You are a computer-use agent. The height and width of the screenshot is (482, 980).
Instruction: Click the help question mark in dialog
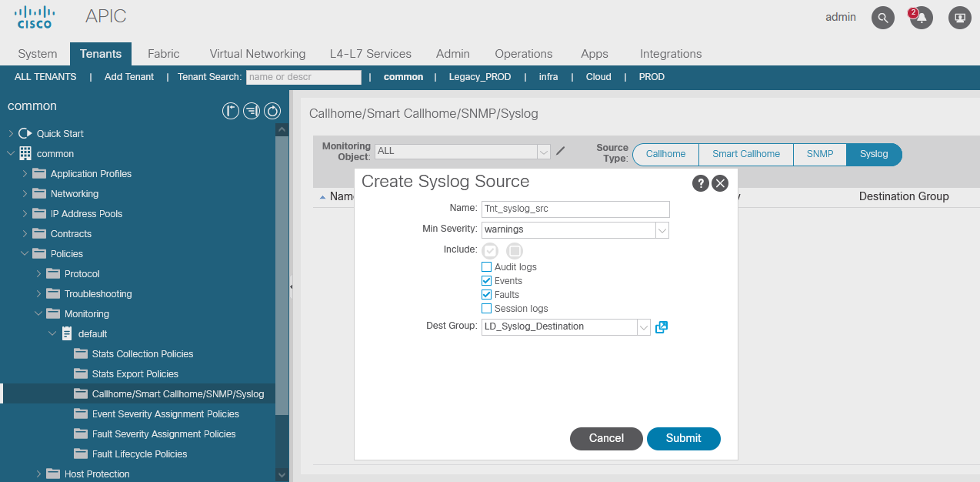click(700, 182)
